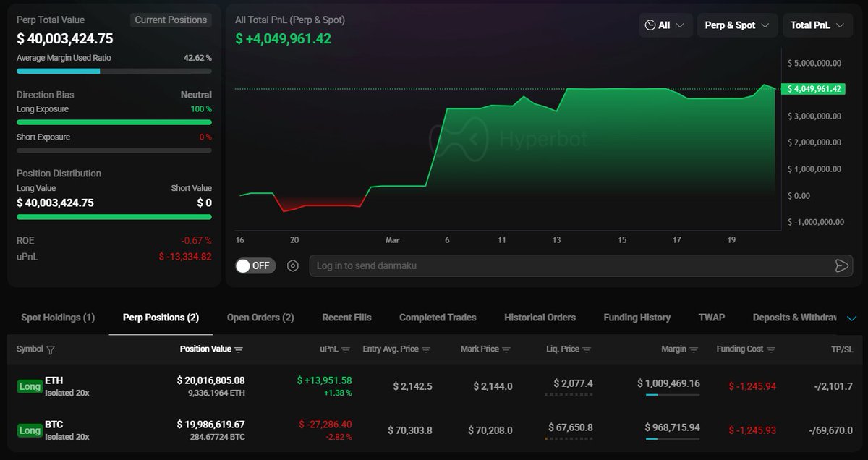Image resolution: width=868 pixels, height=460 pixels.
Task: Click the BTC entry price $70,303.8
Action: (x=410, y=430)
